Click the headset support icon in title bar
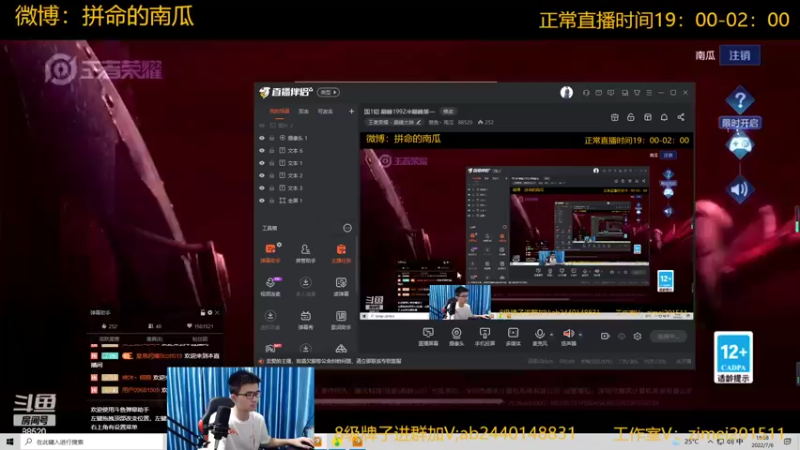The height and width of the screenshot is (450, 800). (x=586, y=93)
